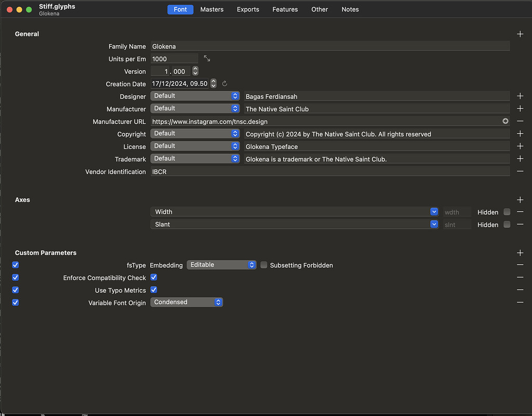Screen dimensions: 532x416
Task: Click the Designer name field
Action: pyautogui.click(x=377, y=96)
